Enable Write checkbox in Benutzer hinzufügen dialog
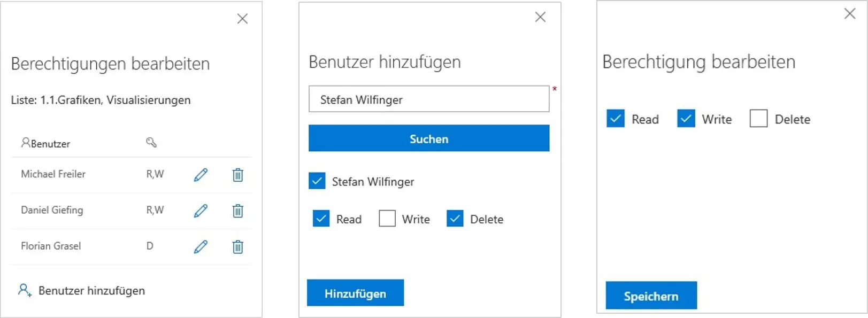868x318 pixels. point(387,219)
